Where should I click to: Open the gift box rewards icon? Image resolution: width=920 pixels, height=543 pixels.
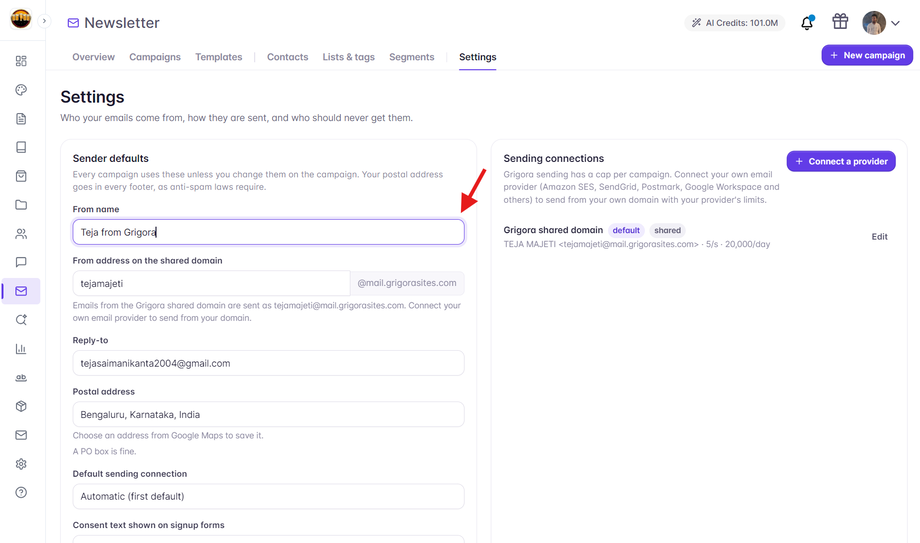click(x=840, y=22)
